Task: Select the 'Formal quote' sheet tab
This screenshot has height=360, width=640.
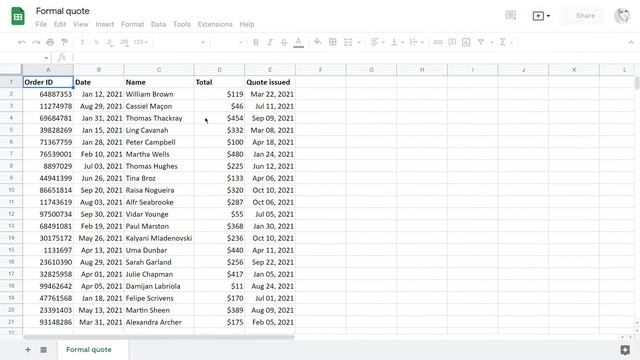Action: 89,349
